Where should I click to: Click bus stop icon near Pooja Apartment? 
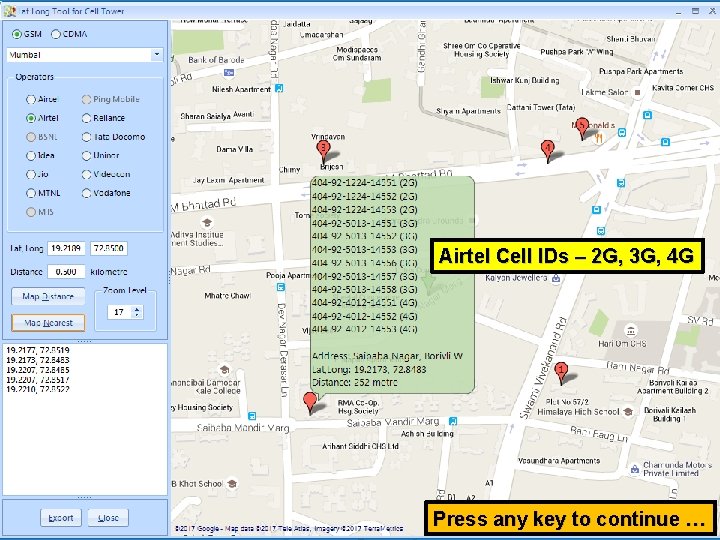click(x=281, y=287)
